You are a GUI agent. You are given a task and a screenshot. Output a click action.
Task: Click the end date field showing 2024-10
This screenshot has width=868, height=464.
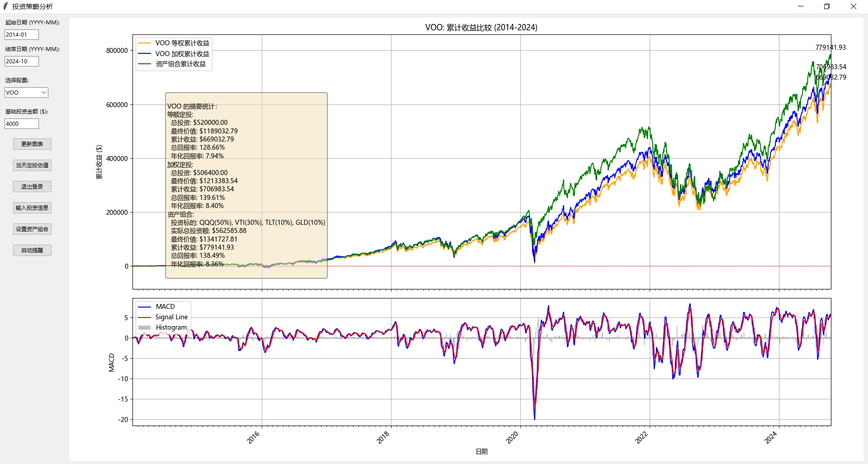tap(22, 61)
